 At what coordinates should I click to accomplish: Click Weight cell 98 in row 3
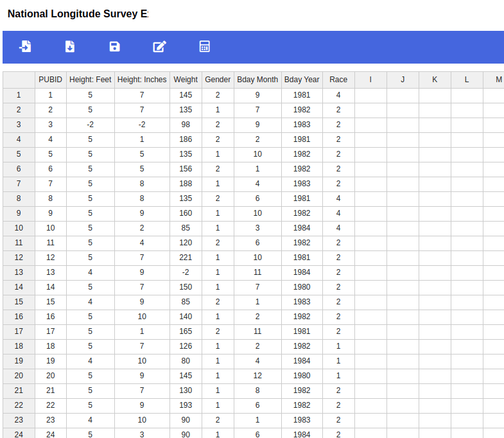(186, 125)
